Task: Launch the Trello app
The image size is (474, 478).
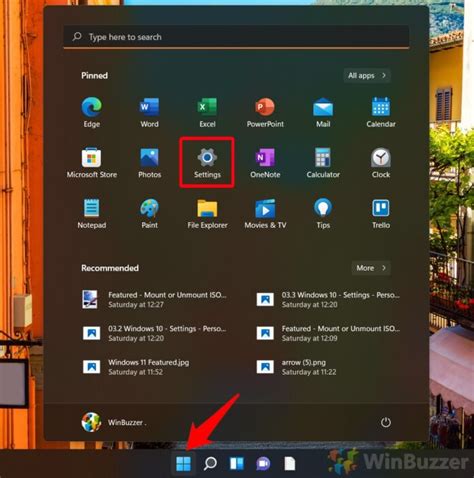Action: (381, 213)
